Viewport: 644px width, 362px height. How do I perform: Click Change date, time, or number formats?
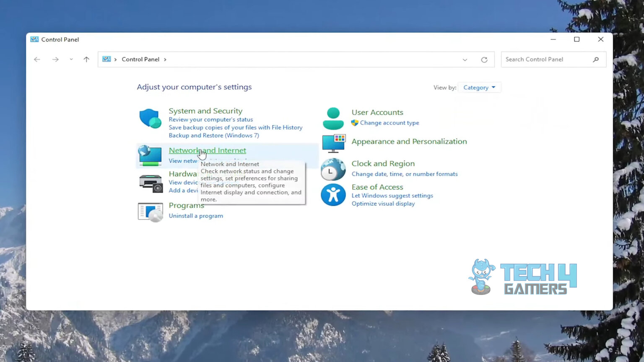tap(405, 174)
